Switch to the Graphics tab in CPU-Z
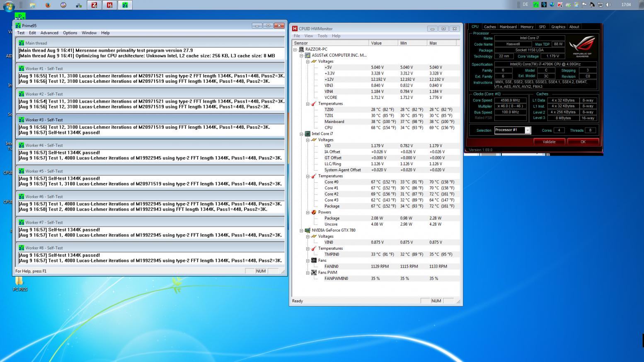The height and width of the screenshot is (362, 644). point(558,27)
